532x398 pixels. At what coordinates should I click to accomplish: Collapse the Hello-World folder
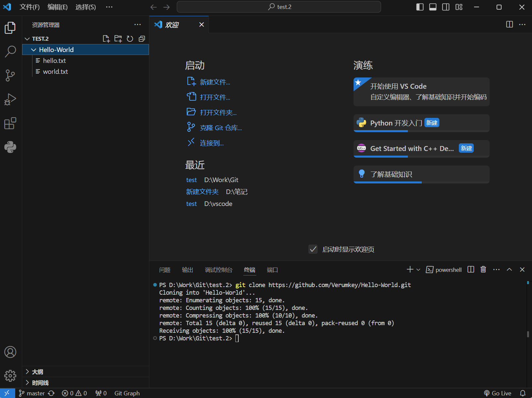point(85,50)
